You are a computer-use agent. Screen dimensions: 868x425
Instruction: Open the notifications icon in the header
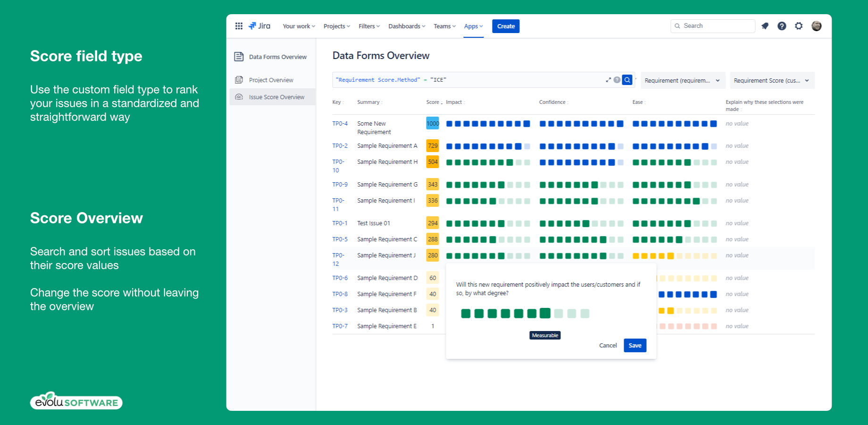pos(765,26)
